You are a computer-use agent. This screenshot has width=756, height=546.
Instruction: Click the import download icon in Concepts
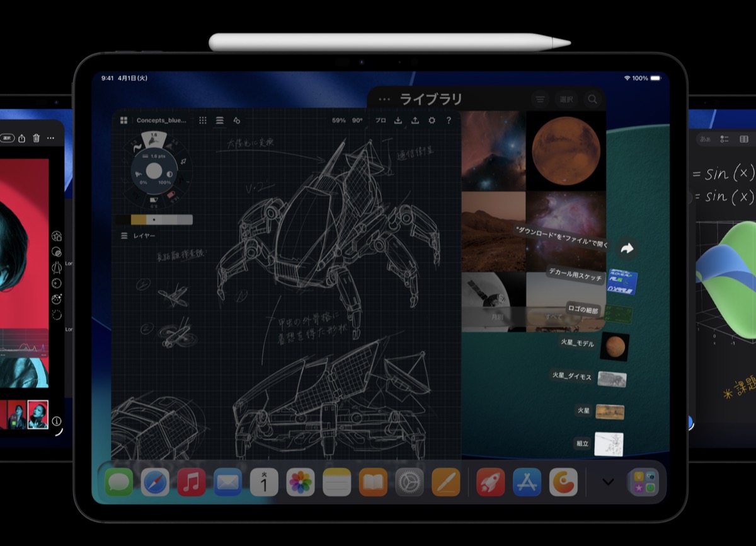[x=398, y=120]
